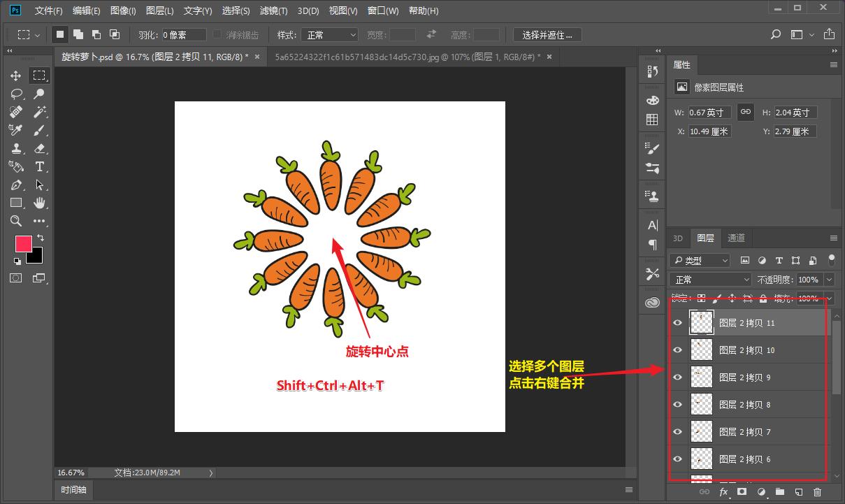Screen dimensions: 845x504
Task: Expand the layer blend mode dropdown
Action: tap(710, 280)
